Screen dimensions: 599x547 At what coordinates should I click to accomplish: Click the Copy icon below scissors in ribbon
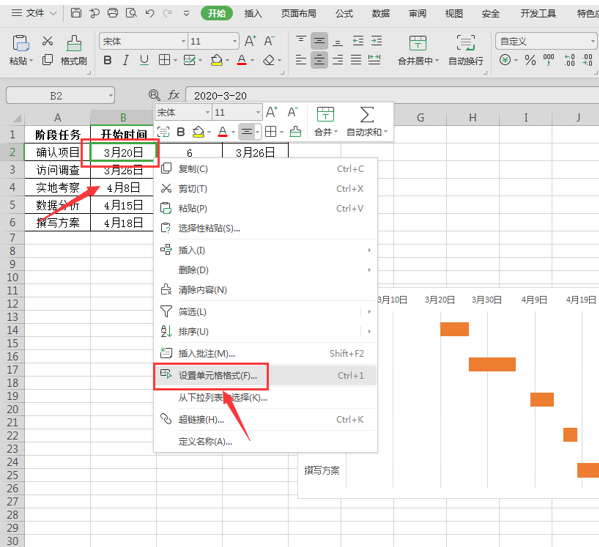click(x=47, y=60)
